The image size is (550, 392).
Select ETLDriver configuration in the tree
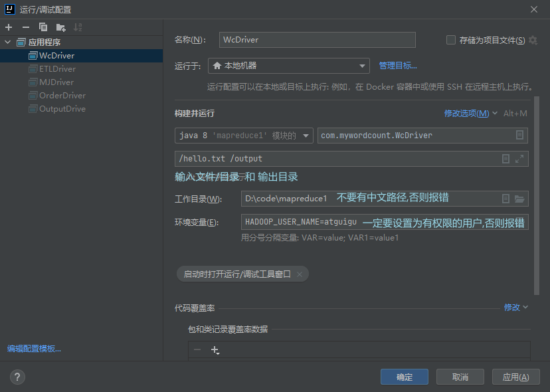tap(57, 69)
